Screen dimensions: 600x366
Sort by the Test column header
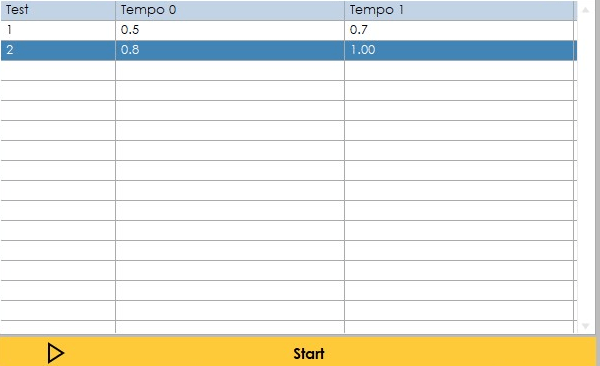point(58,10)
